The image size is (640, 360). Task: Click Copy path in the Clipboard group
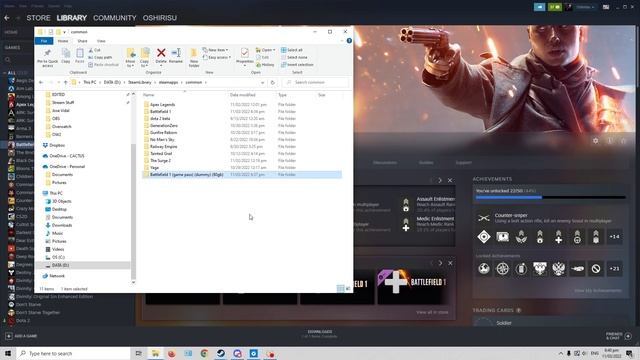coord(100,57)
